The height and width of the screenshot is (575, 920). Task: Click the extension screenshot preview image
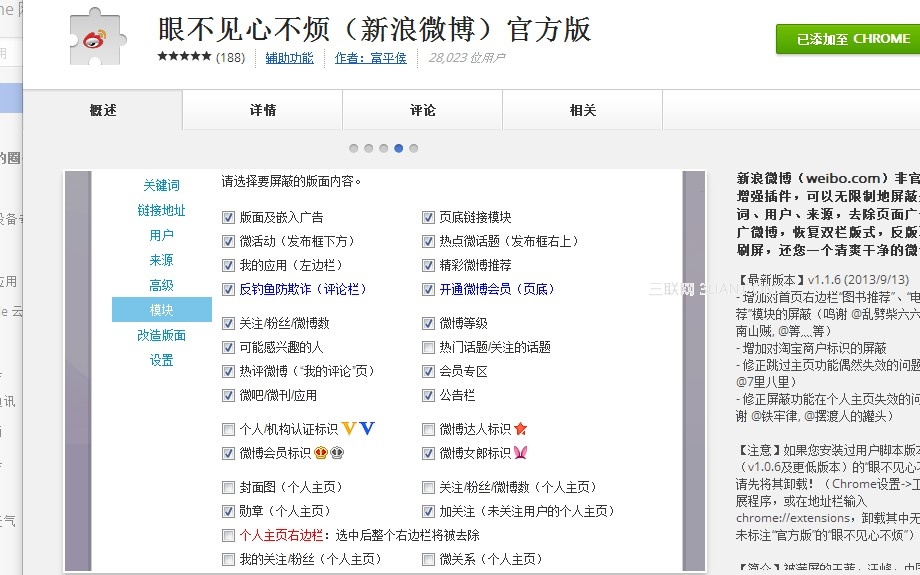click(385, 370)
